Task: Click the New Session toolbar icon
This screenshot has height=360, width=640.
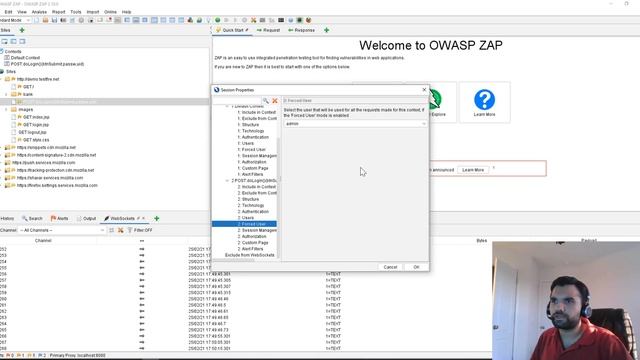Action: coord(36,20)
